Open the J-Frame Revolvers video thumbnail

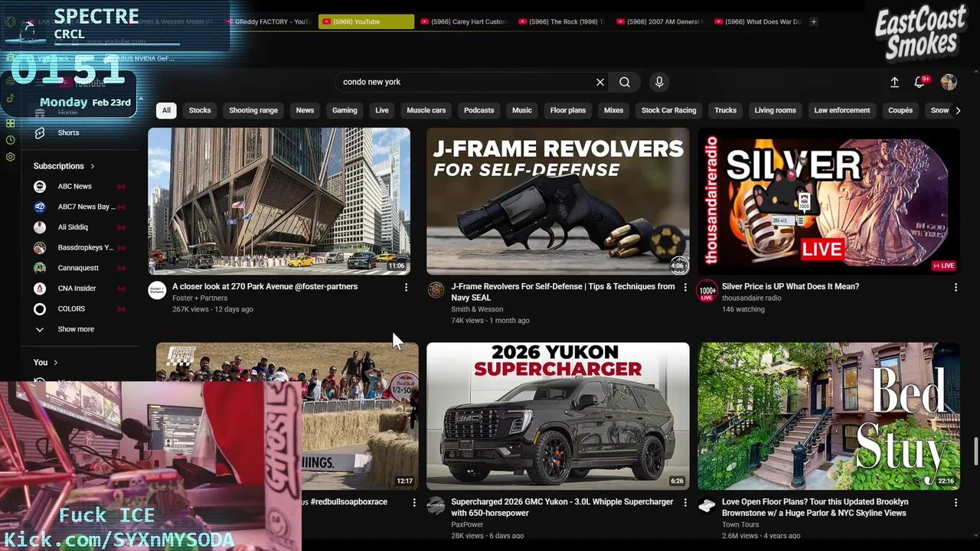(557, 201)
